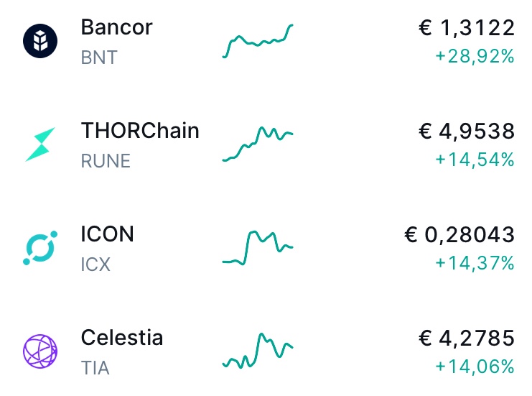This screenshot has width=532, height=396.
Task: View the Bancor sparkline price chart
Action: click(258, 41)
